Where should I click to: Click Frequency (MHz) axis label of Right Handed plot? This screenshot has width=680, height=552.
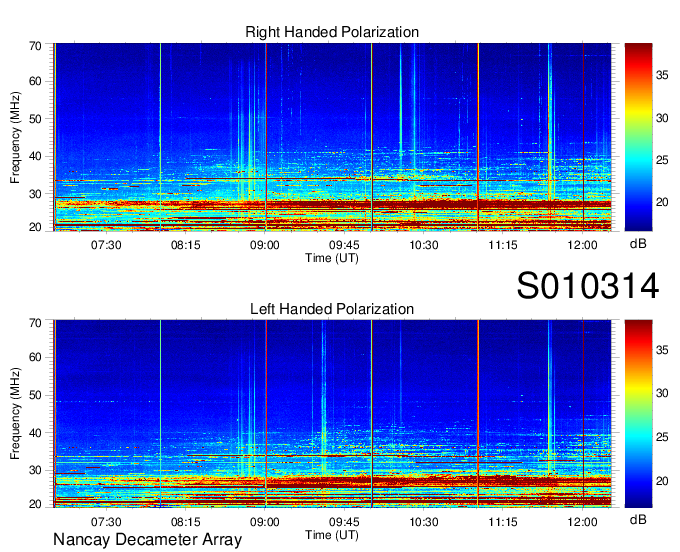tap(15, 137)
